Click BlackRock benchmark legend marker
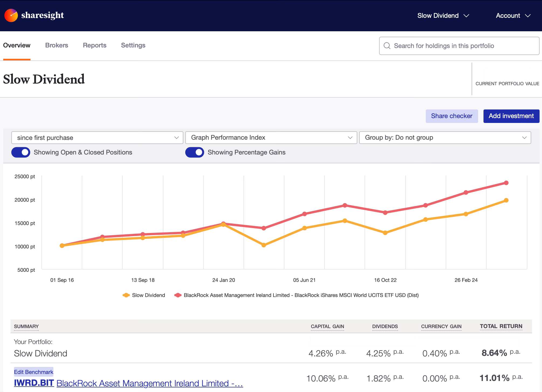Image resolution: width=542 pixels, height=392 pixels. 178,295
